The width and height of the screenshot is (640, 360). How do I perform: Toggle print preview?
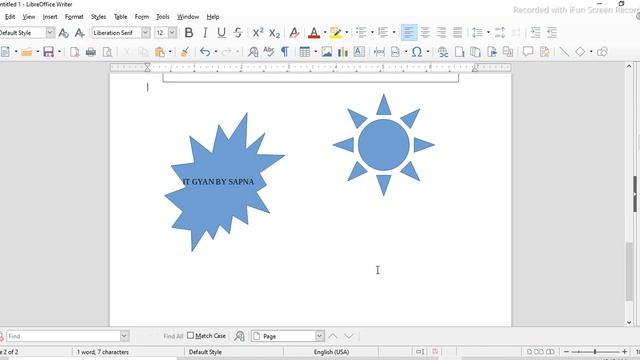pos(107,52)
